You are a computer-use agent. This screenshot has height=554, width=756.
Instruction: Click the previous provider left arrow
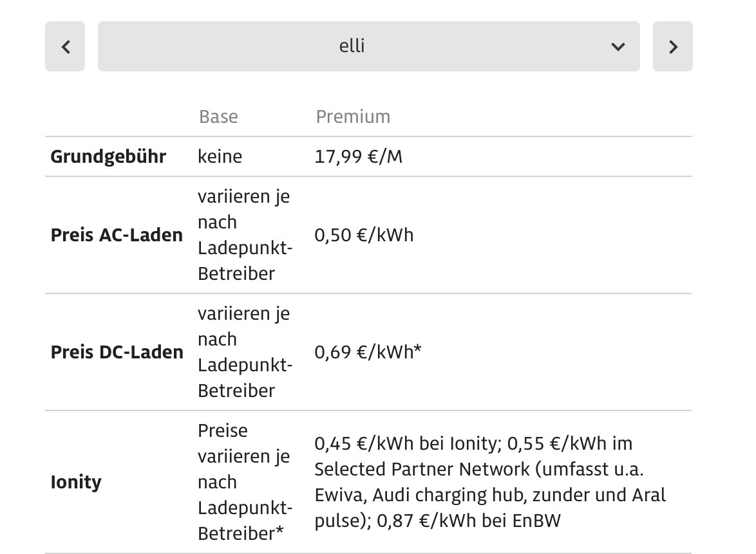point(65,46)
